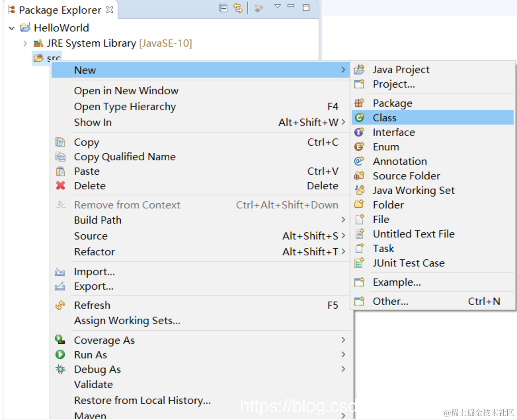Select the HelloWorld project
This screenshot has height=420, width=517.
(x=61, y=28)
